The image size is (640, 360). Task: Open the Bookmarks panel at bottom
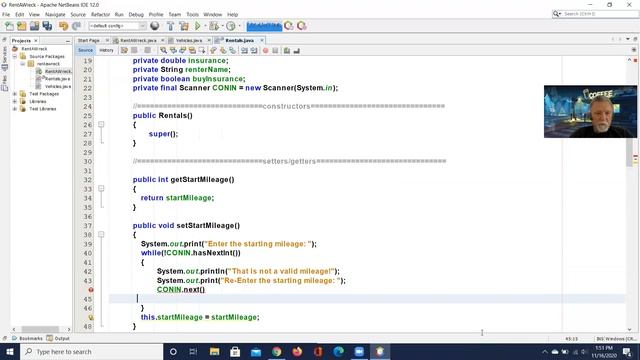click(x=27, y=338)
